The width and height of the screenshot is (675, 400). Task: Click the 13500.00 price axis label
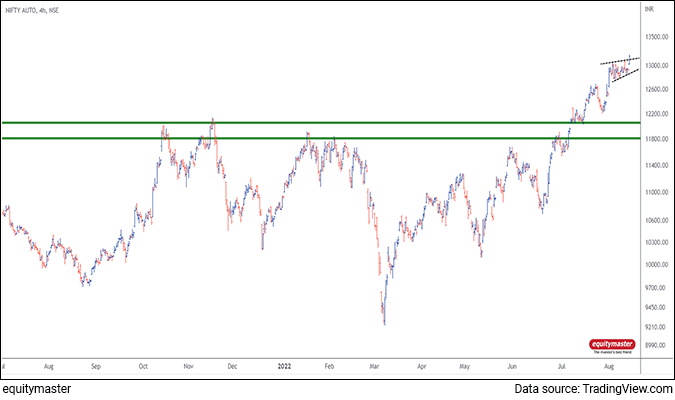[x=654, y=38]
